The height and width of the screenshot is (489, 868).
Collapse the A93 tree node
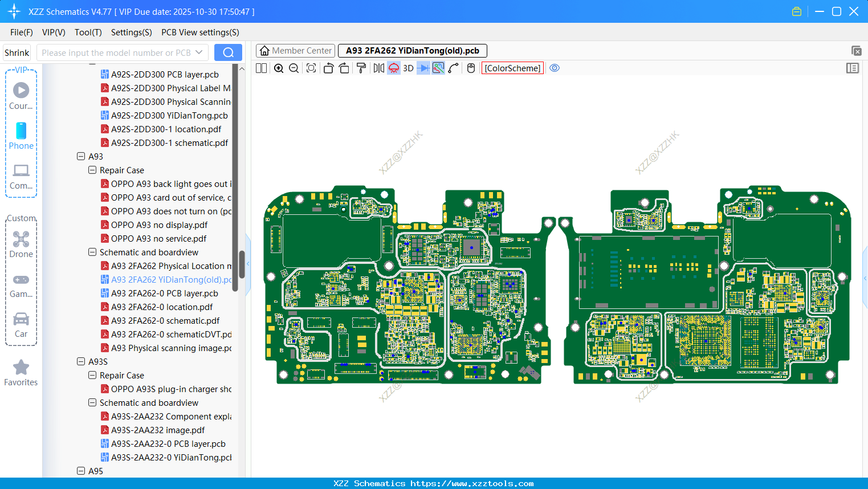coord(80,156)
